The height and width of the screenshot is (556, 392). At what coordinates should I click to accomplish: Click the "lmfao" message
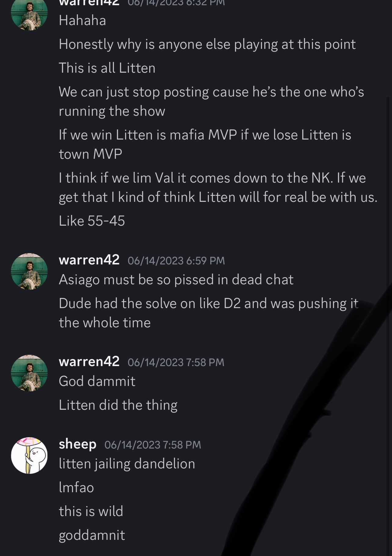point(76,488)
